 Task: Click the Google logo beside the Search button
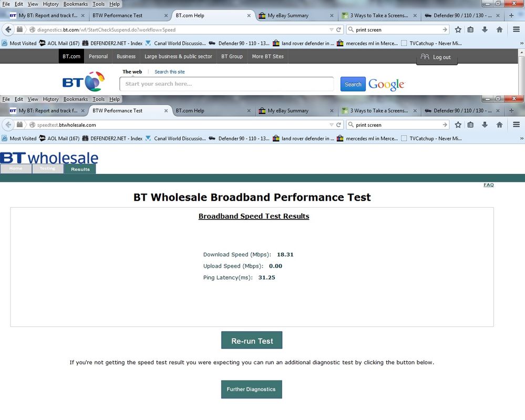[x=386, y=84]
